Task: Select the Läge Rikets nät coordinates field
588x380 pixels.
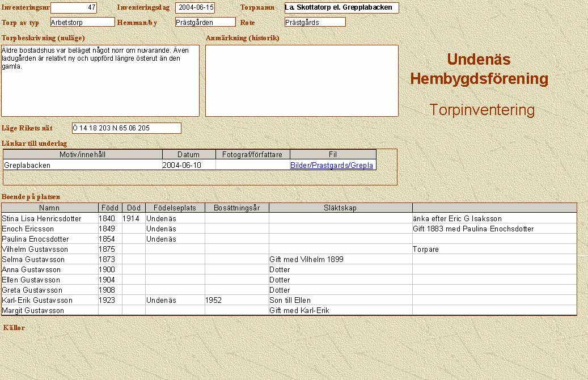Action: pos(126,128)
